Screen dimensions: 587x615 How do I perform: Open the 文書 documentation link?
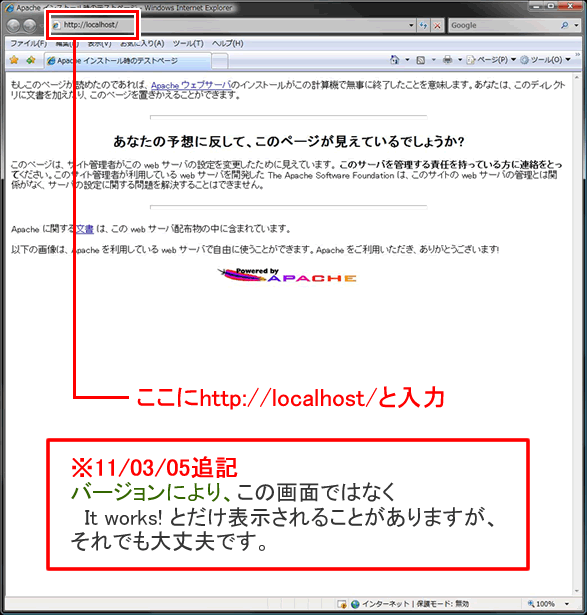pyautogui.click(x=85, y=229)
